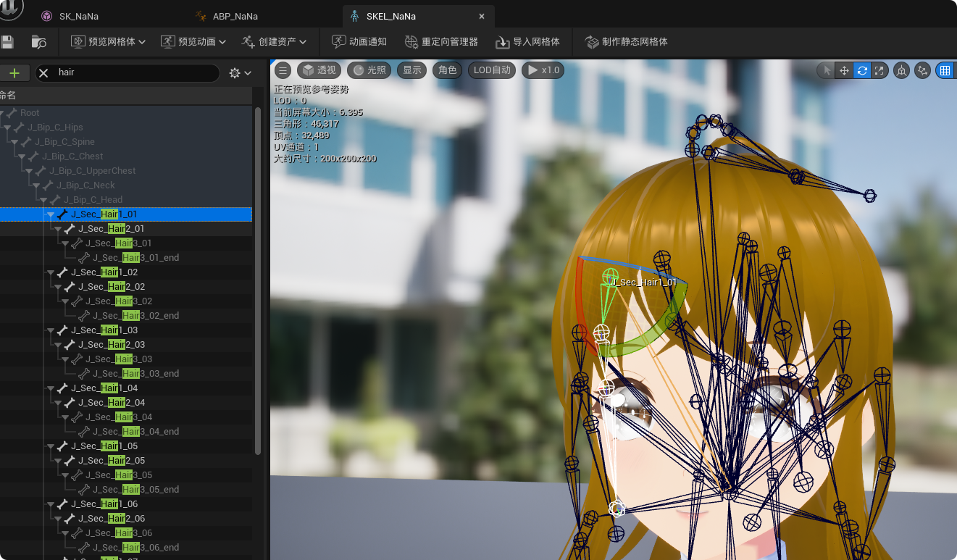Screen dimensions: 957x560
Task: Collapse the J_Sec_Hair1_03 bone
Action: 51,330
